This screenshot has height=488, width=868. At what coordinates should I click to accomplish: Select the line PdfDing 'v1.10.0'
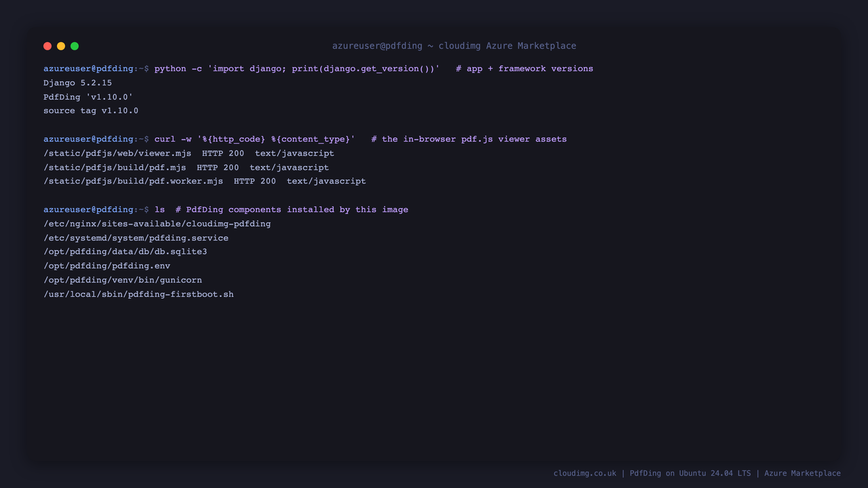coord(88,97)
